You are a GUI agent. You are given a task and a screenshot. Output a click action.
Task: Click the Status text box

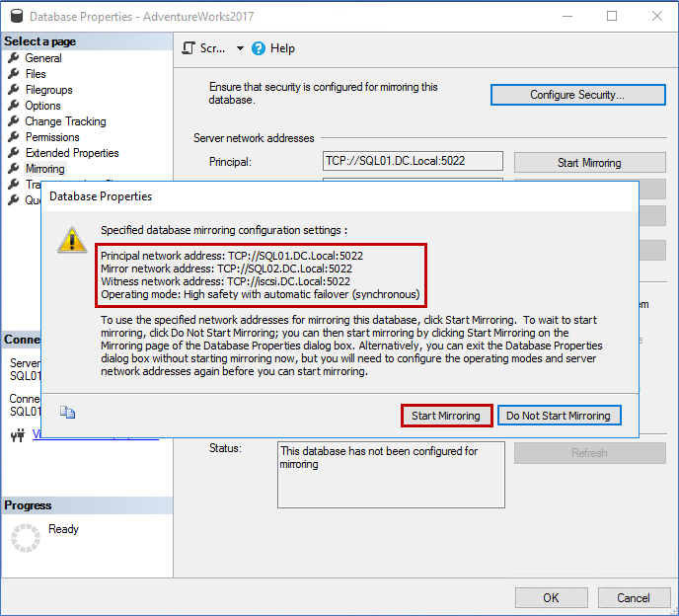coord(391,475)
